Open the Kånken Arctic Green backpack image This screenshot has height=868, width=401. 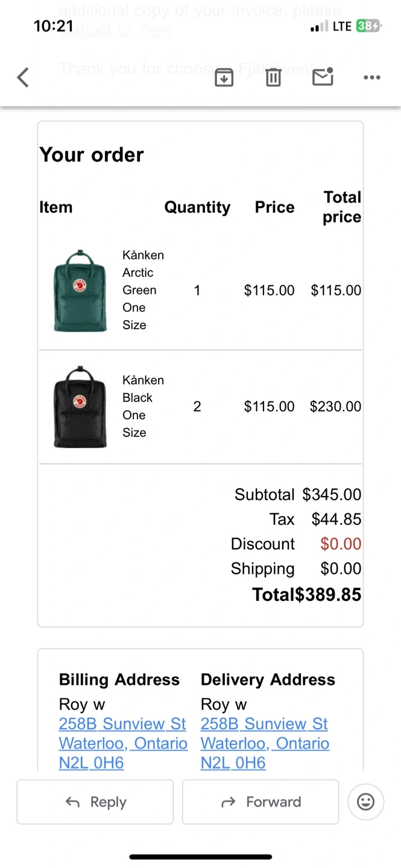[80, 291]
